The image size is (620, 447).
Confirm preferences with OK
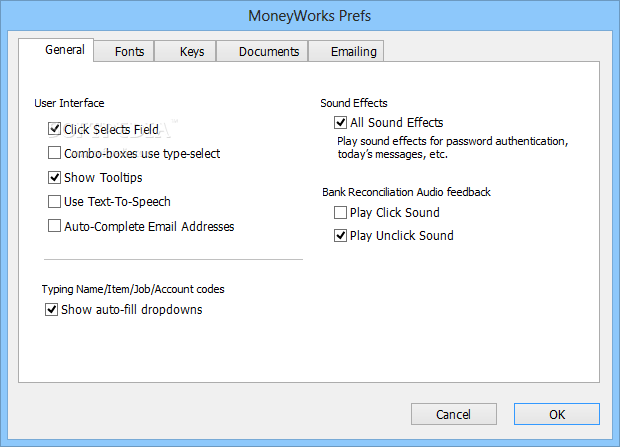point(557,414)
